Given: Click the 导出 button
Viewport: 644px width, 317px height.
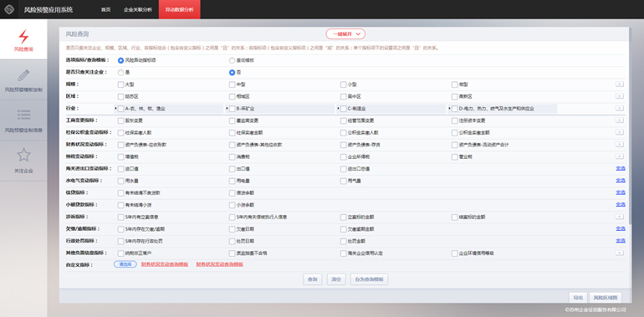Looking at the screenshot, I should 578,298.
